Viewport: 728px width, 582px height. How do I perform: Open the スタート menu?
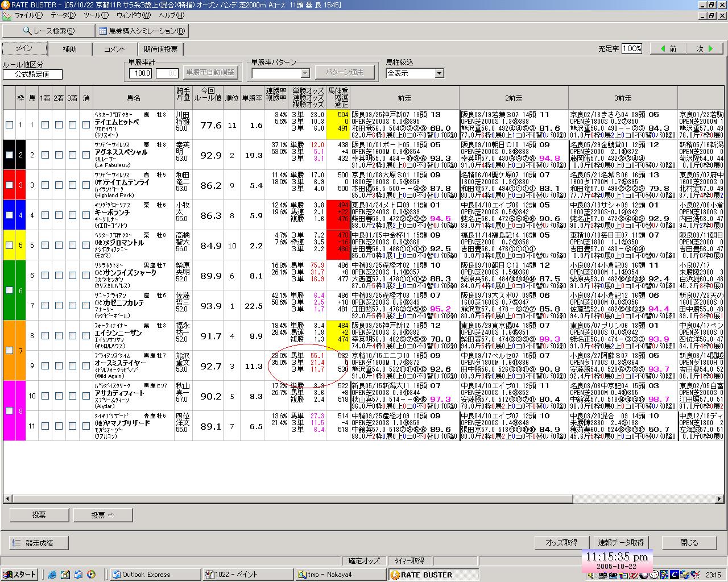(20, 575)
